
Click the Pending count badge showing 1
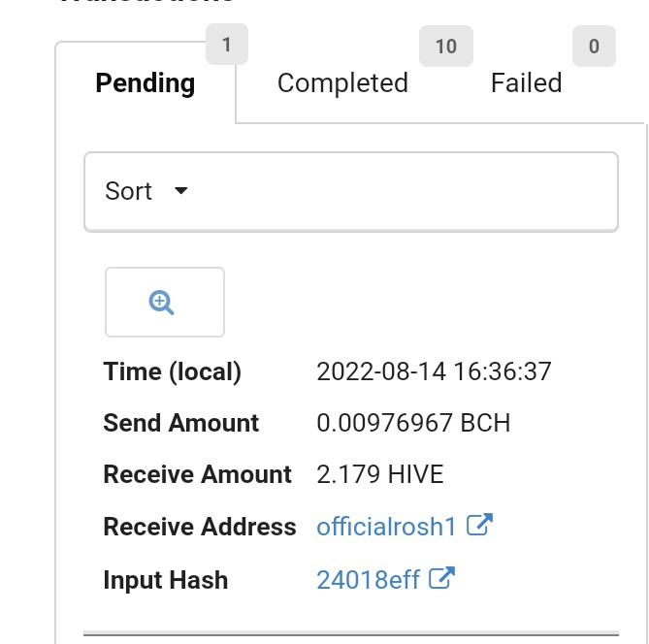pyautogui.click(x=227, y=45)
